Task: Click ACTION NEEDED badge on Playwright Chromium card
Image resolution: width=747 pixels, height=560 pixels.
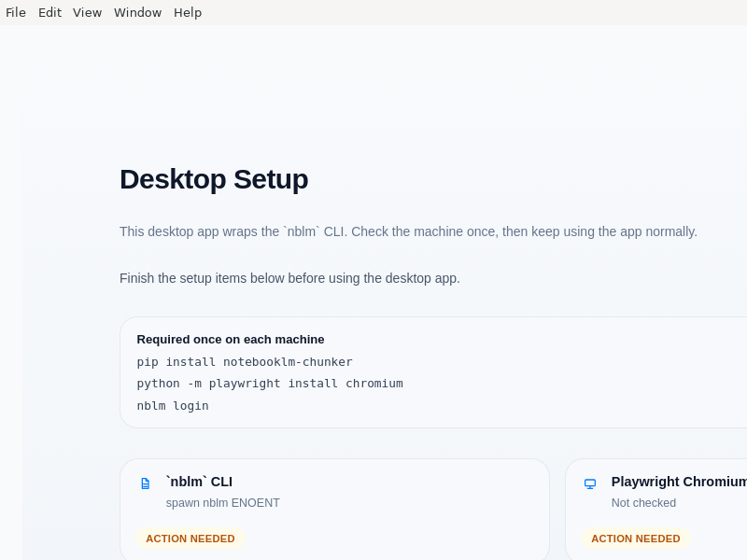Action: coord(636,539)
